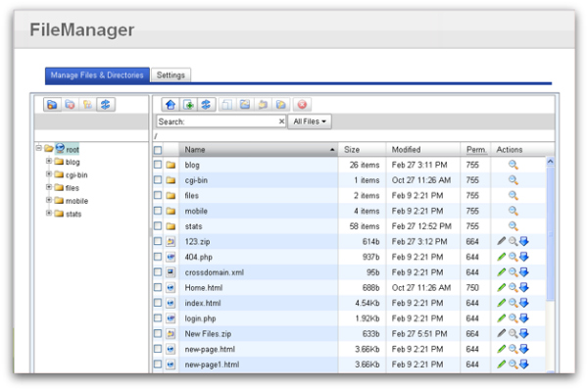Clear search with the X icon

pyautogui.click(x=281, y=122)
